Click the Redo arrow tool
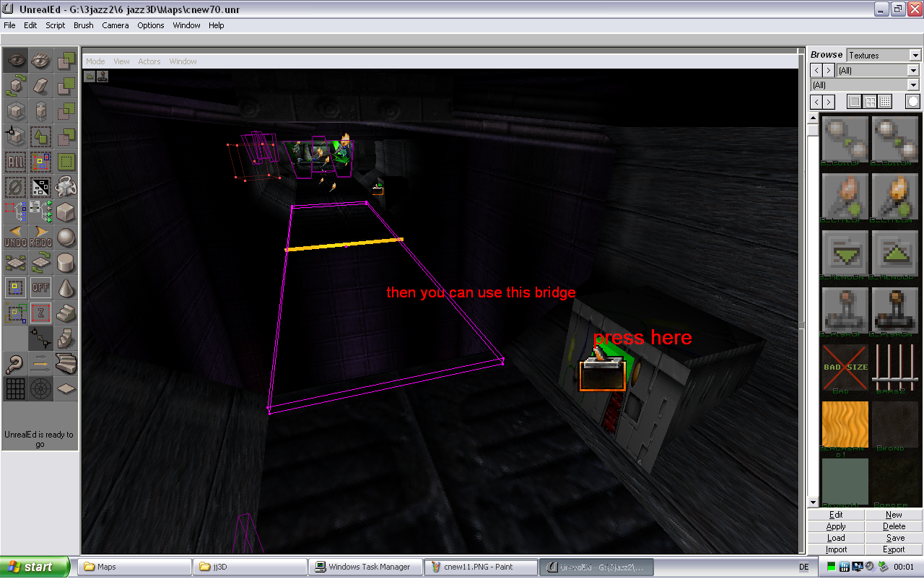The image size is (924, 579). (41, 237)
